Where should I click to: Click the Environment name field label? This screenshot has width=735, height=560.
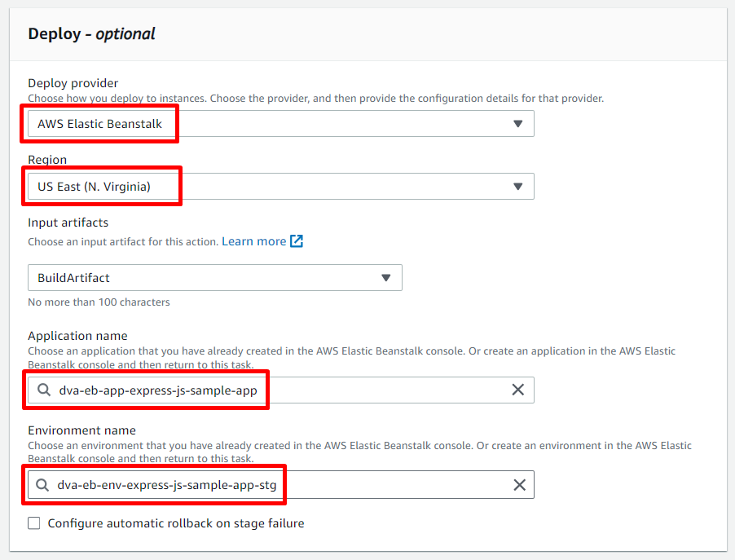pyautogui.click(x=81, y=430)
